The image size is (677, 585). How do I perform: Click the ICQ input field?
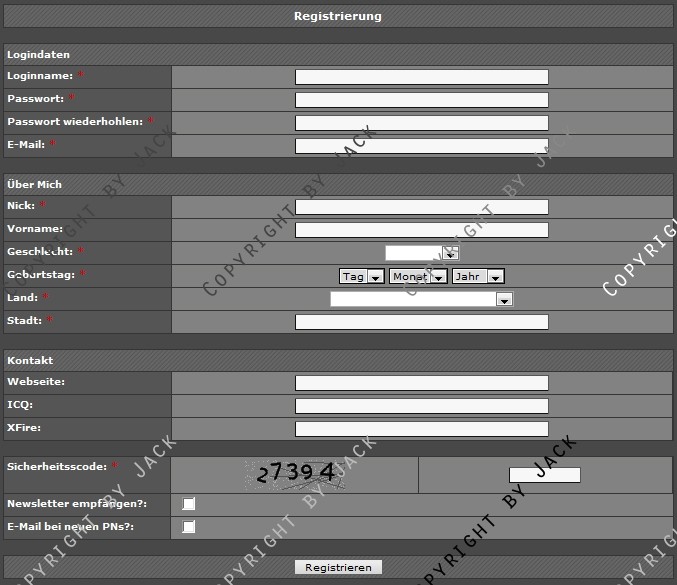click(x=421, y=406)
